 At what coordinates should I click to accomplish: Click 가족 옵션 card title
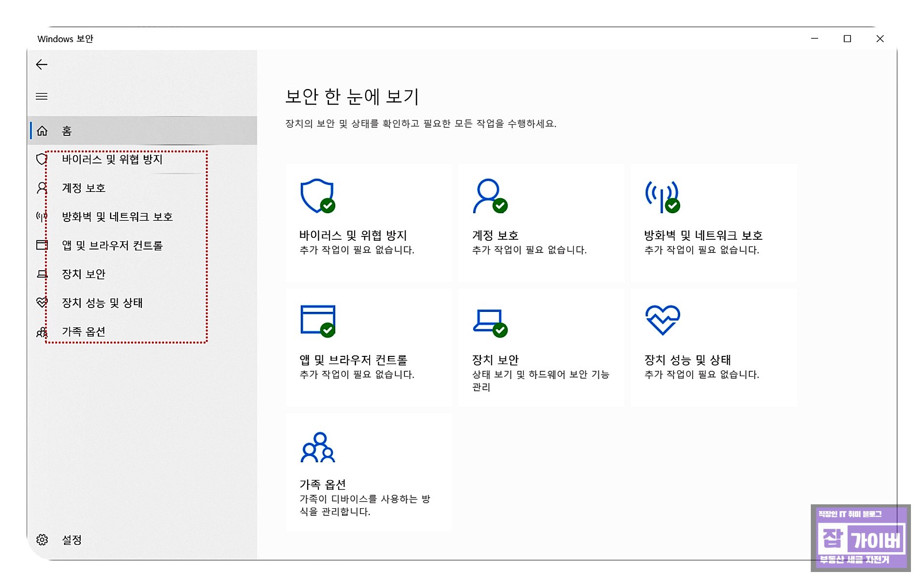pos(323,484)
